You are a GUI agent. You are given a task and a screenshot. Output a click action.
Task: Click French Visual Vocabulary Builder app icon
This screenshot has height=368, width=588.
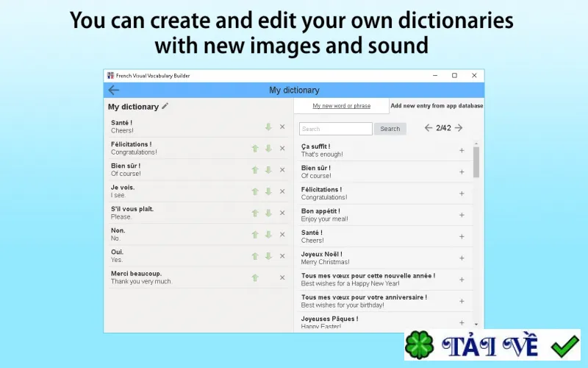pyautogui.click(x=110, y=76)
